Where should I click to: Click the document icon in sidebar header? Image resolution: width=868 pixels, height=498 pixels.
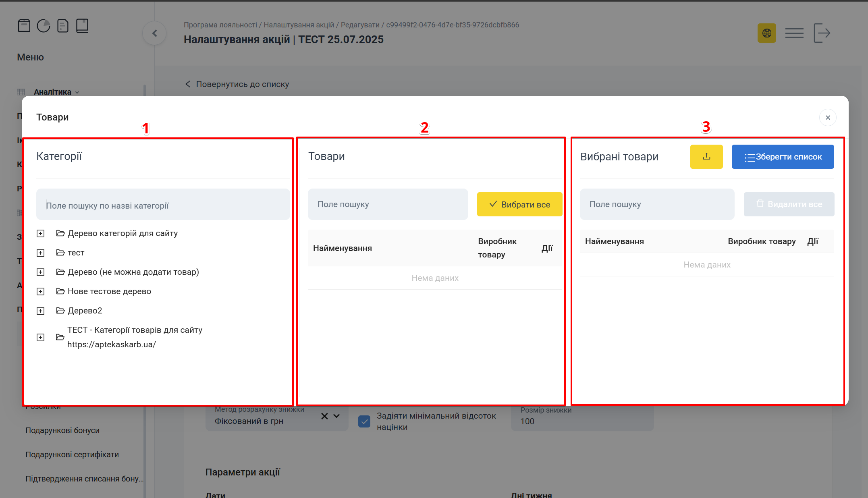pyautogui.click(x=63, y=26)
